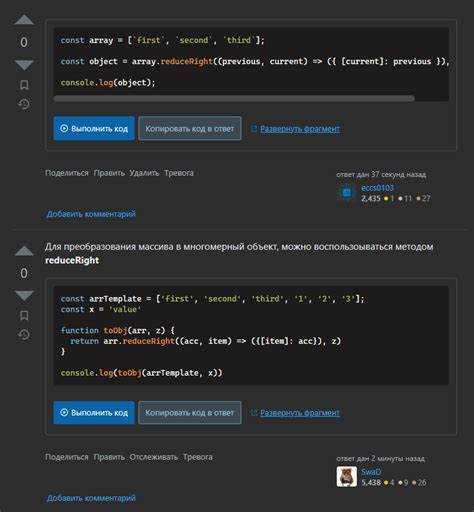Add a comment under SwaD answer

91,498
